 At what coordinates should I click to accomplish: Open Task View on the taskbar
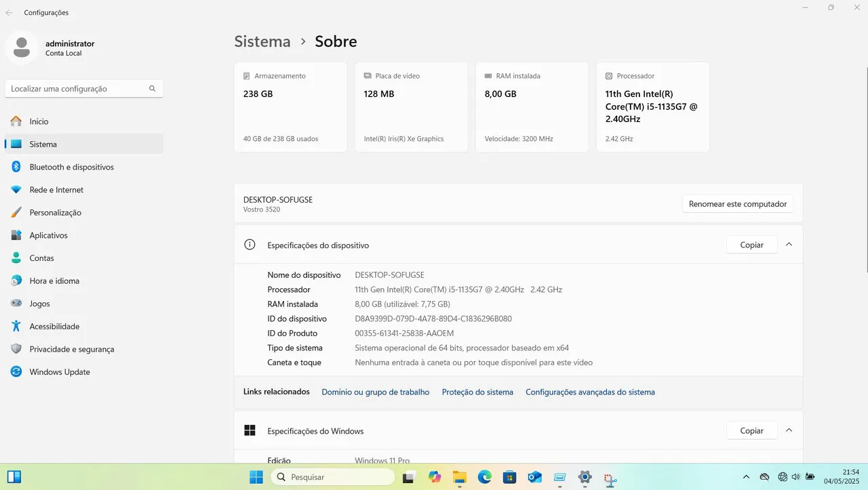(409, 477)
